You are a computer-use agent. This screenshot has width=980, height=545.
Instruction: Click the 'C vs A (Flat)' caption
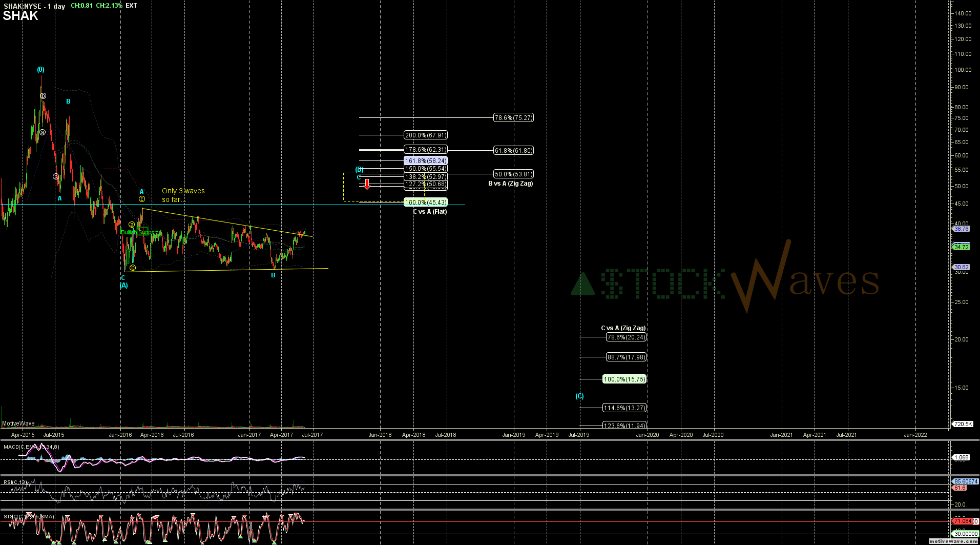(x=430, y=212)
